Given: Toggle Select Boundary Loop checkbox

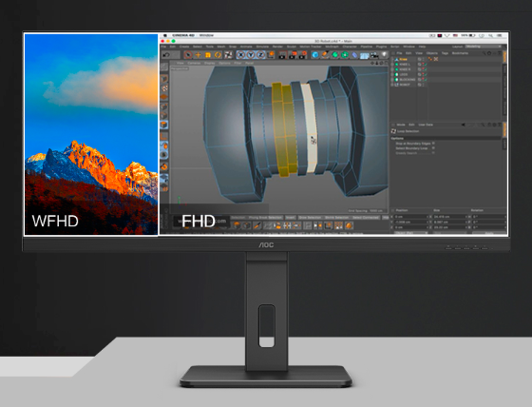Looking at the screenshot, I should pos(433,148).
